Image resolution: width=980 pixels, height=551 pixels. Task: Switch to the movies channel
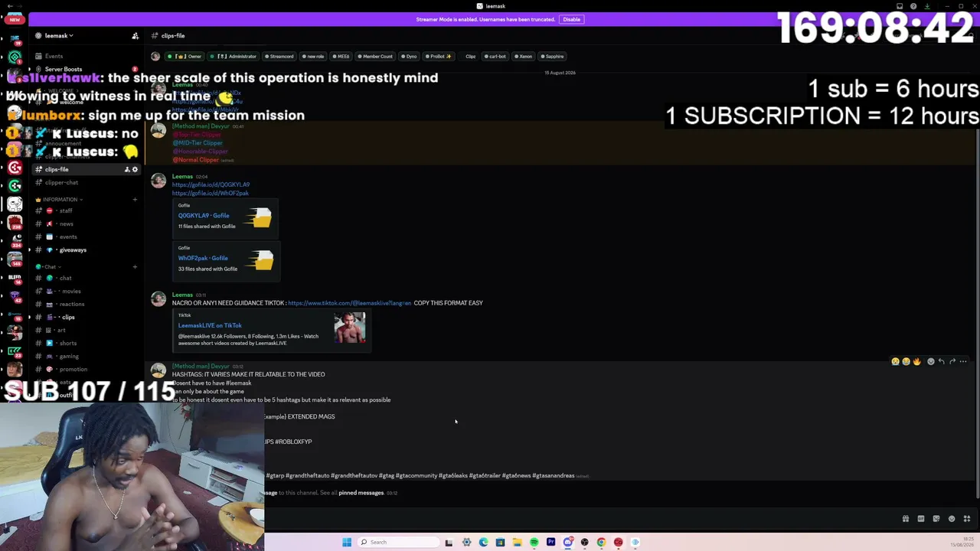tap(86, 291)
